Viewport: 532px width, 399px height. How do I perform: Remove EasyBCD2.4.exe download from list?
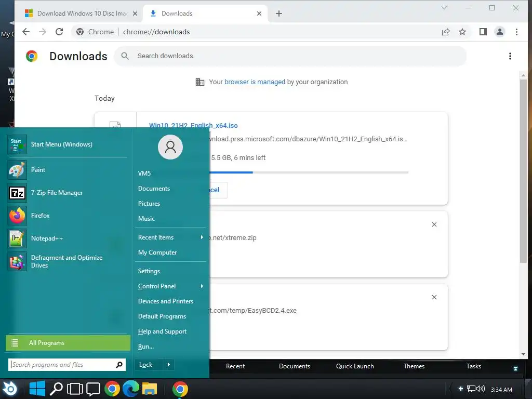point(434,297)
